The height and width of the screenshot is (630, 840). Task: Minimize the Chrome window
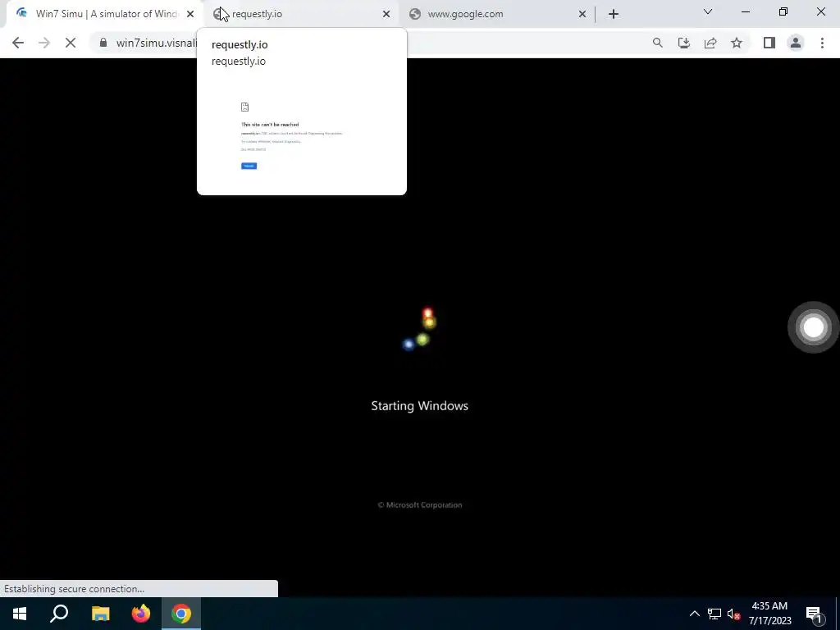point(745,11)
